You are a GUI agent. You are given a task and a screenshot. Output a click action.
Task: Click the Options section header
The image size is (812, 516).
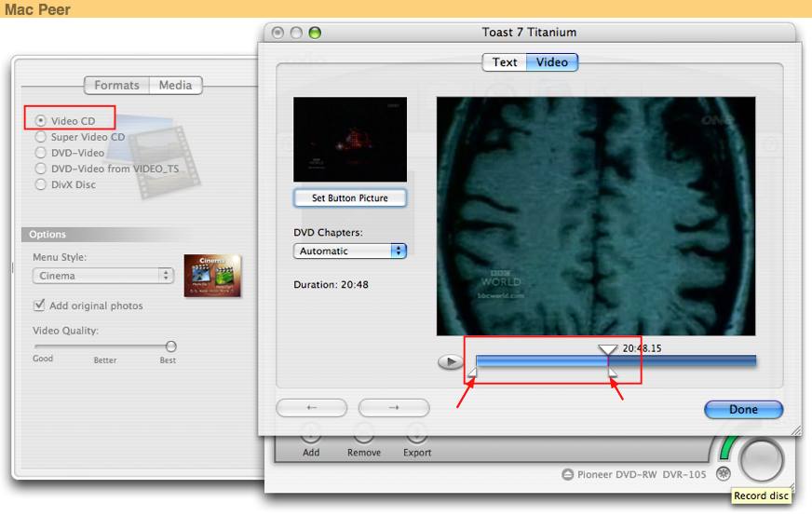pos(103,234)
